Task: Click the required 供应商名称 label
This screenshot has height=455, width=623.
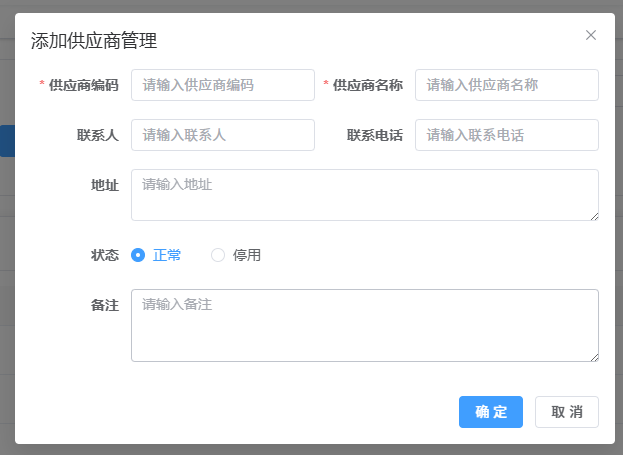Action: click(x=367, y=85)
